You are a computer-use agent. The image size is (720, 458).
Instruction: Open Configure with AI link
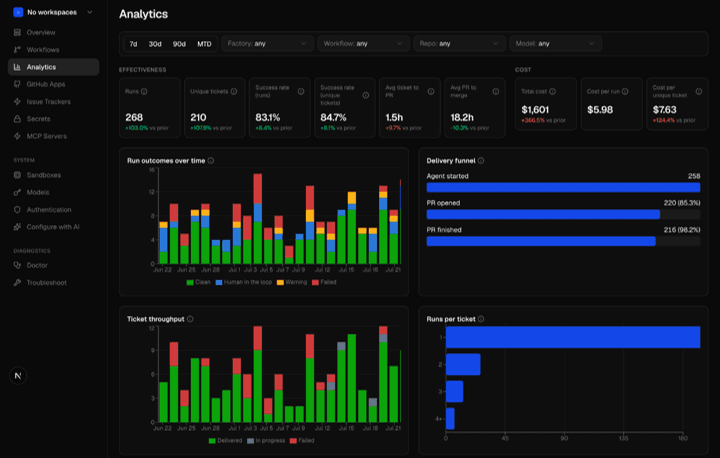click(53, 227)
